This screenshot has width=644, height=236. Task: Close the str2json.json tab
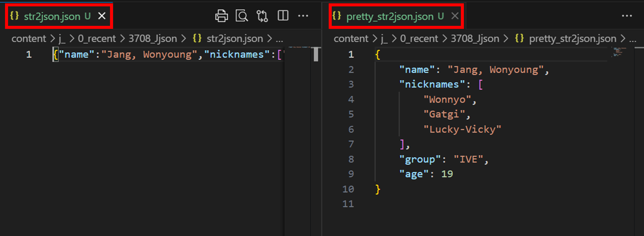tap(102, 16)
